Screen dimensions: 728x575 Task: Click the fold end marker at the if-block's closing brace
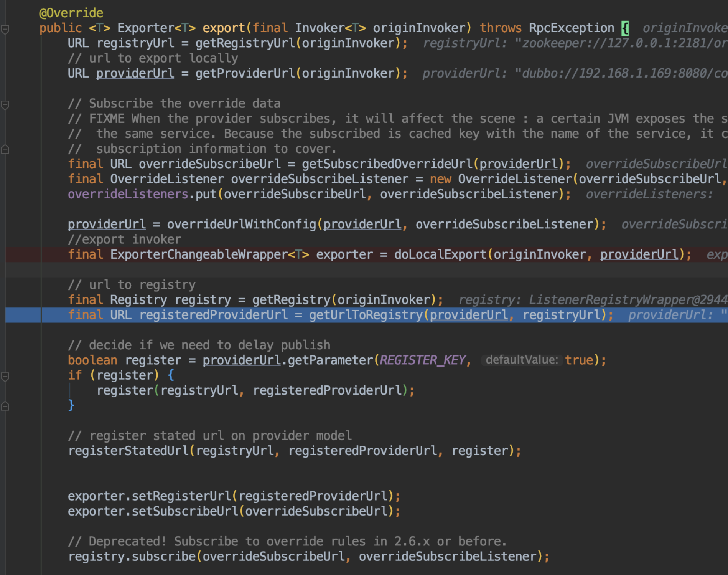pyautogui.click(x=5, y=406)
